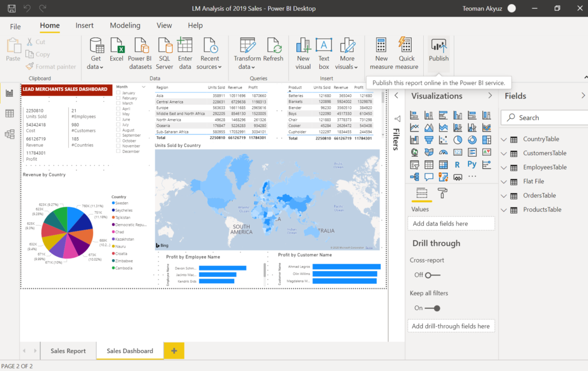Open the Format paint roller tab
This screenshot has height=371, width=588.
point(442,193)
